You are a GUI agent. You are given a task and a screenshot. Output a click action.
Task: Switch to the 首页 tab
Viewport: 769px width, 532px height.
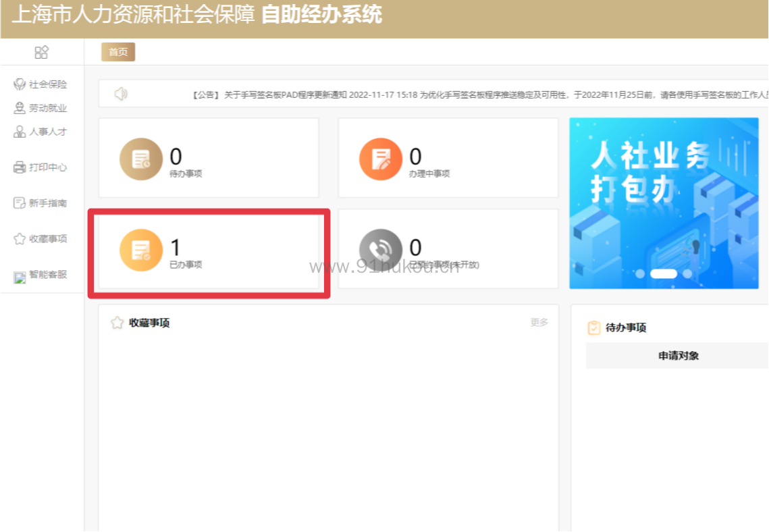pyautogui.click(x=118, y=52)
